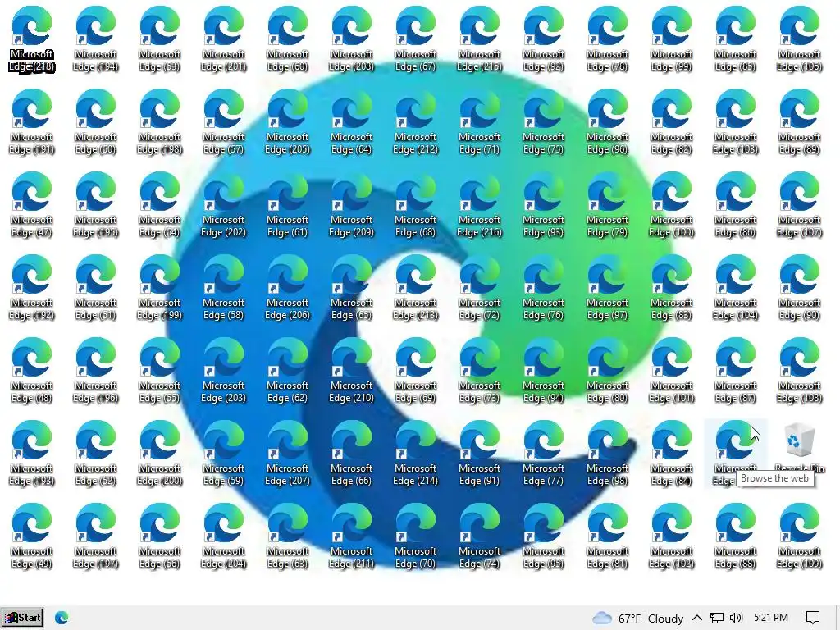Select the Microsoft Edge (199) icon
The width and height of the screenshot is (840, 630).
click(160, 288)
